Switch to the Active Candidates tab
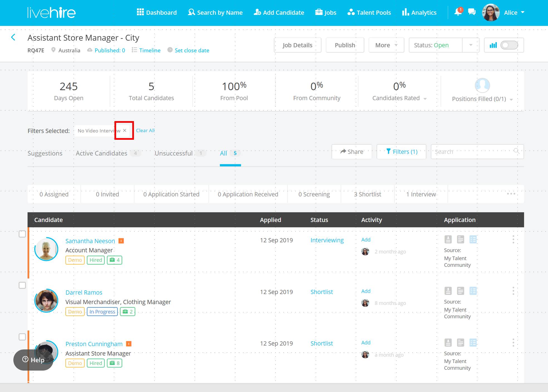 tap(102, 153)
